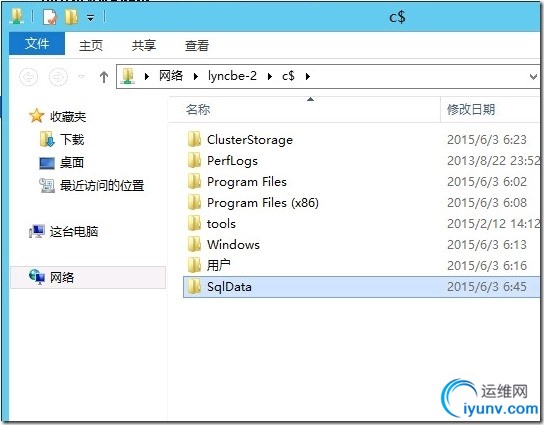Click the date 2015/6/3 6:45
544x425 pixels.
point(487,287)
